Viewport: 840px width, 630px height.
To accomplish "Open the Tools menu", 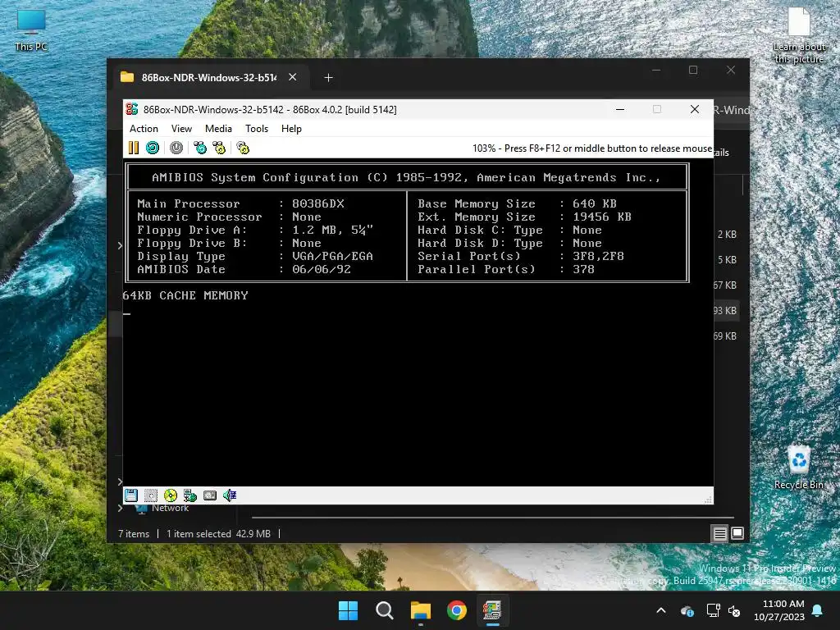I will (x=257, y=129).
